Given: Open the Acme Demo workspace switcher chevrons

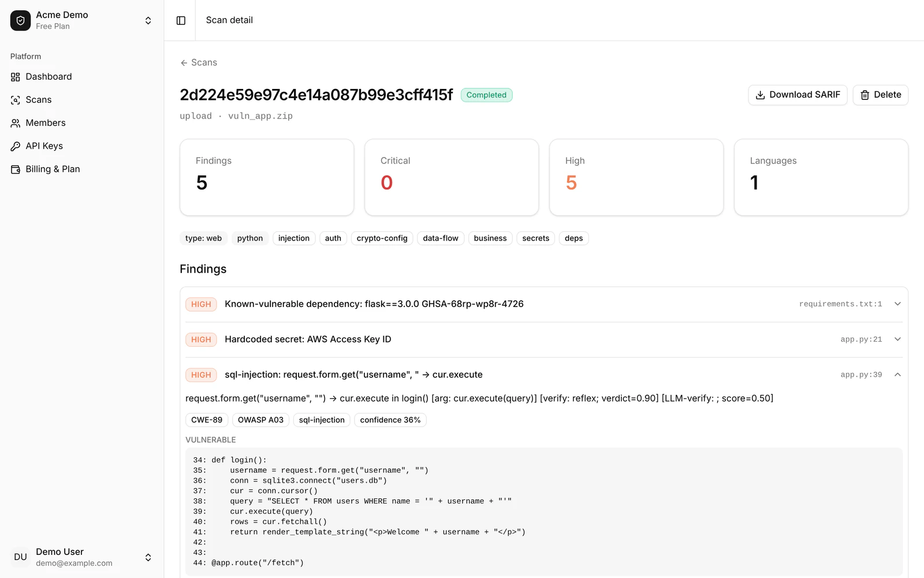Looking at the screenshot, I should tap(148, 20).
